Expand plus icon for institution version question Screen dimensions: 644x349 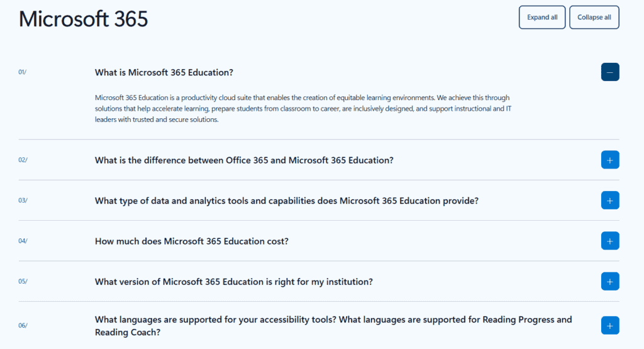pos(609,281)
